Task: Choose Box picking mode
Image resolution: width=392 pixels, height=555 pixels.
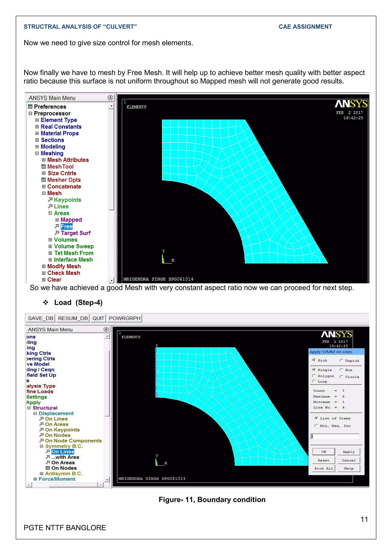Action: click(341, 370)
